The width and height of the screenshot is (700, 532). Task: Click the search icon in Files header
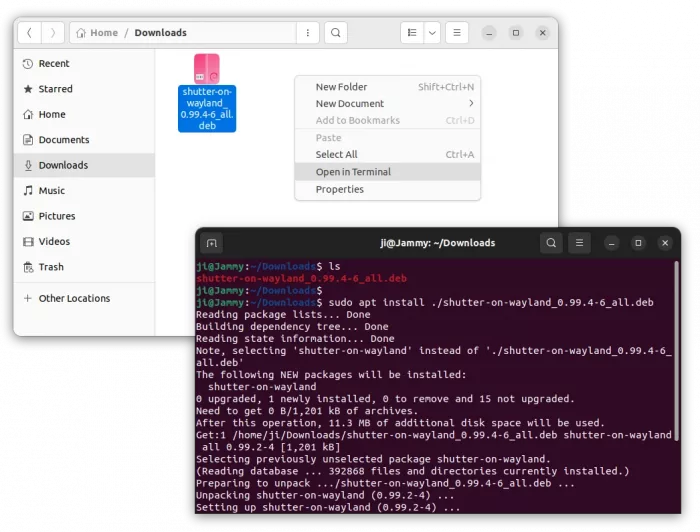point(336,33)
